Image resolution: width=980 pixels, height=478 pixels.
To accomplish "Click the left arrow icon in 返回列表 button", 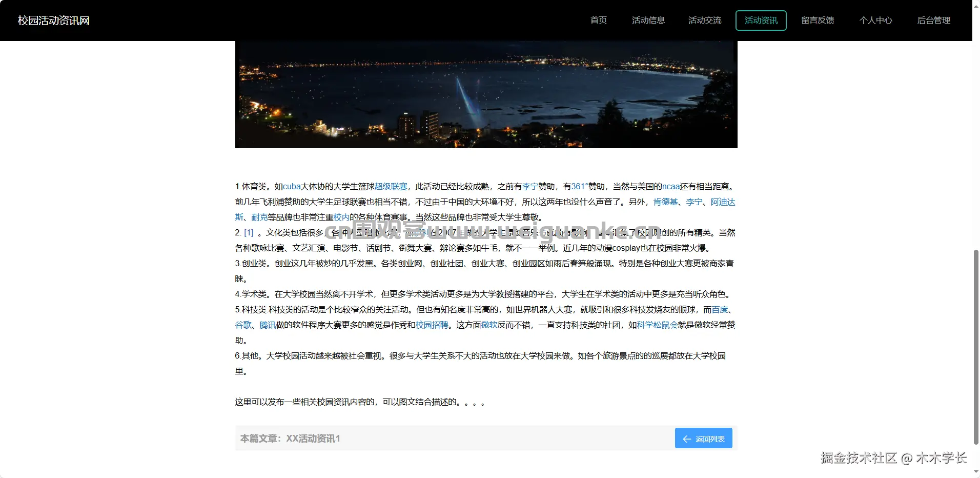I will [x=687, y=439].
